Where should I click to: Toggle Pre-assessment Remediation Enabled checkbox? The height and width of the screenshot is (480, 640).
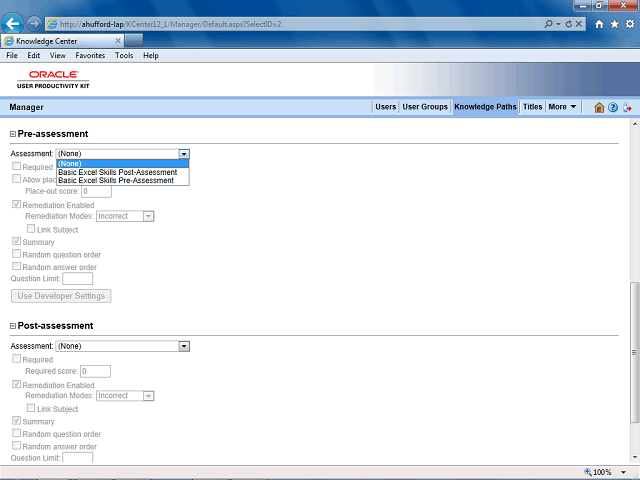coord(16,204)
